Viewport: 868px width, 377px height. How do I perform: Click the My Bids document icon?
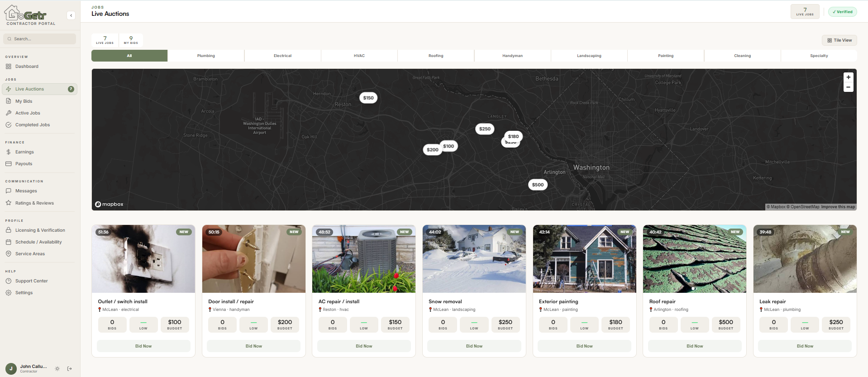pos(9,101)
